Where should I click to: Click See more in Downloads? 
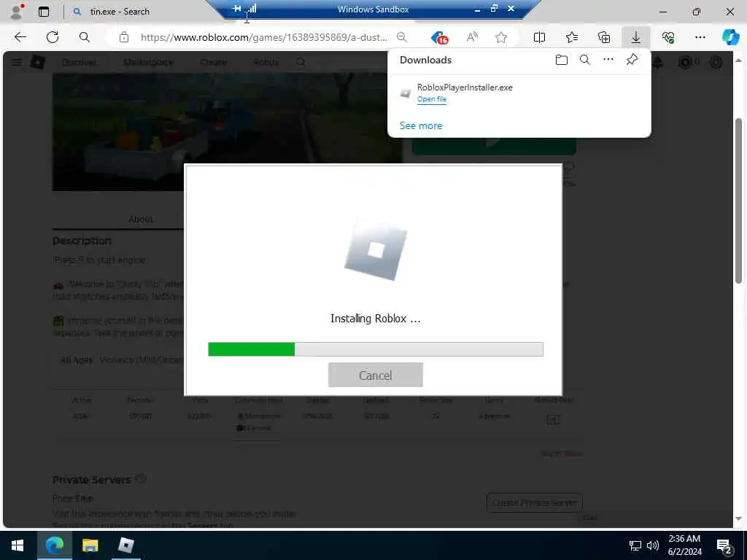tap(421, 125)
